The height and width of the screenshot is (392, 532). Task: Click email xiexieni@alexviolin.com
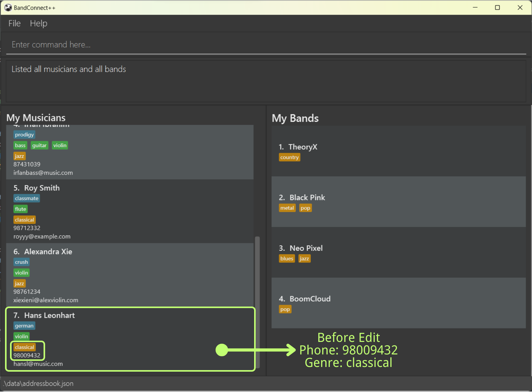click(46, 300)
